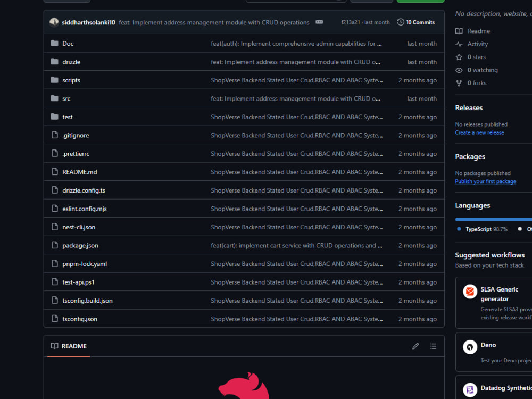Screen dimensions: 532x399
Task: Click the star icon beside 0 stars
Action: pyautogui.click(x=459, y=57)
